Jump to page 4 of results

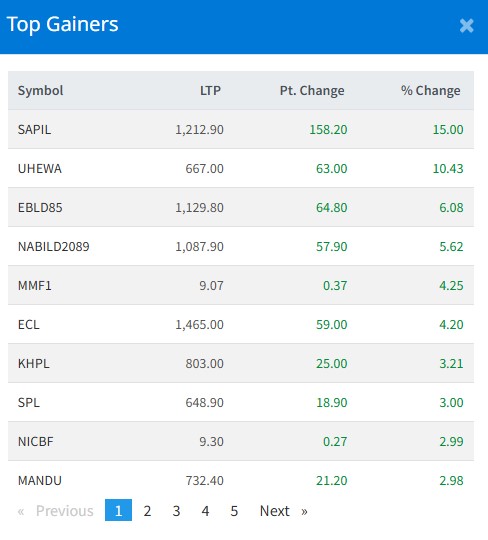click(x=205, y=511)
